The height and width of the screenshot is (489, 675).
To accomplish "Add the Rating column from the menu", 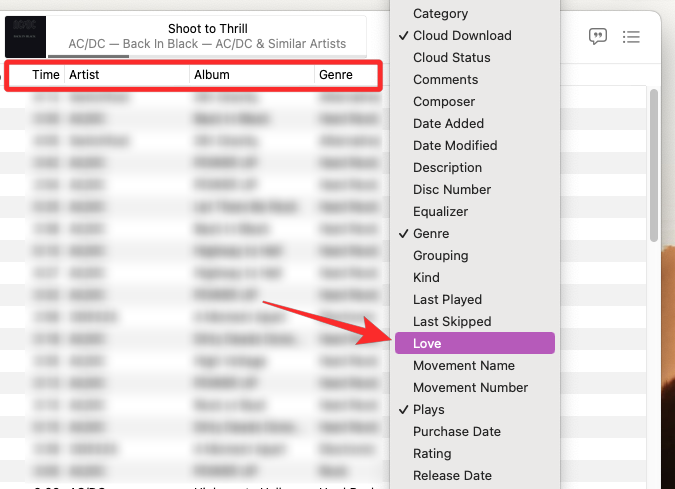I will [432, 453].
